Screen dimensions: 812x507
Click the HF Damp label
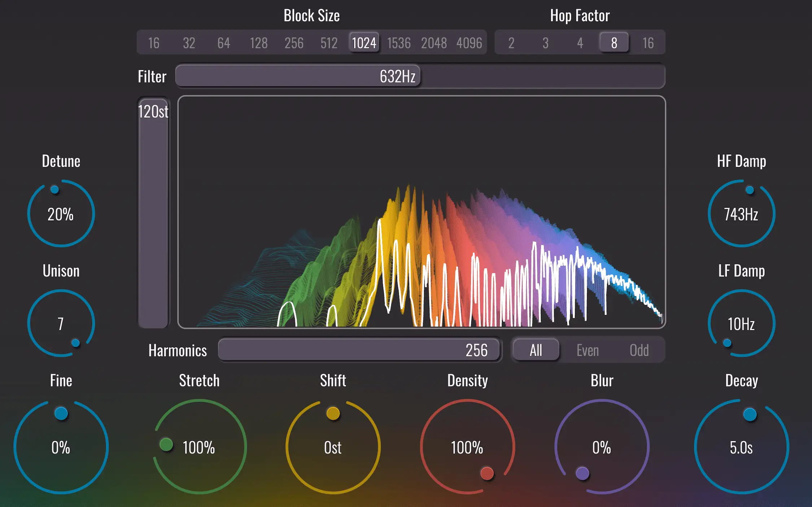[742, 161]
